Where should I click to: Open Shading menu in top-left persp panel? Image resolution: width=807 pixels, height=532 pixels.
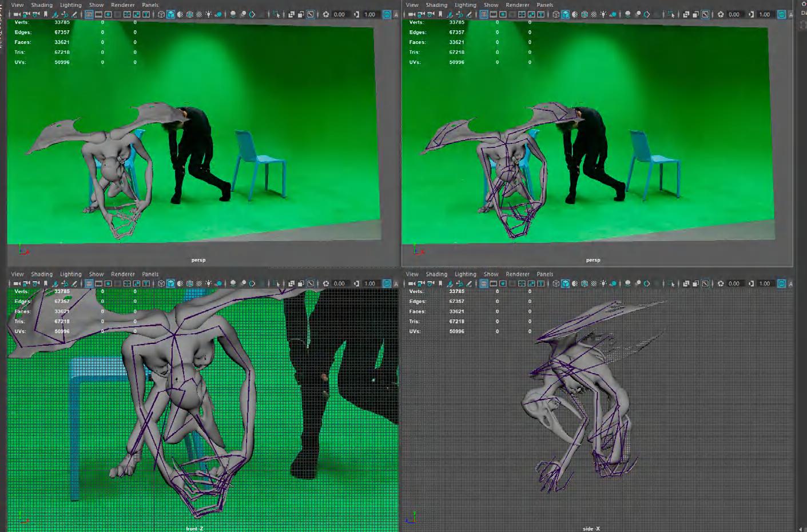pyautogui.click(x=42, y=5)
